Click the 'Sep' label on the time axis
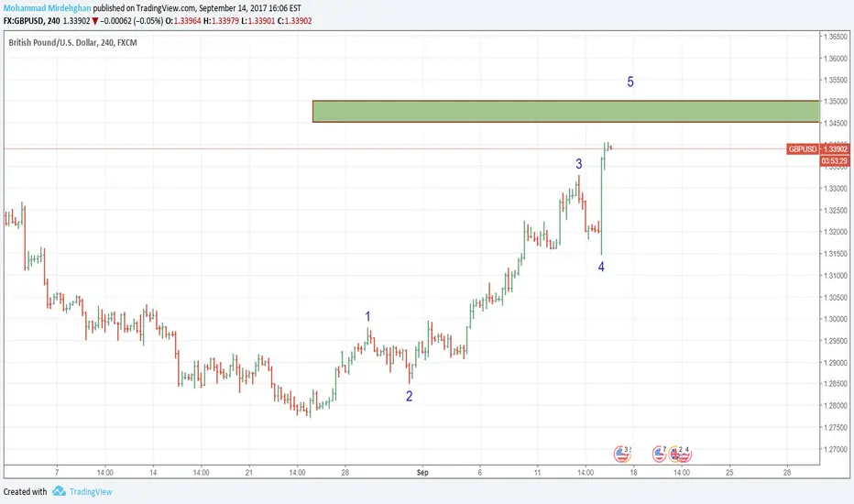 coord(422,473)
